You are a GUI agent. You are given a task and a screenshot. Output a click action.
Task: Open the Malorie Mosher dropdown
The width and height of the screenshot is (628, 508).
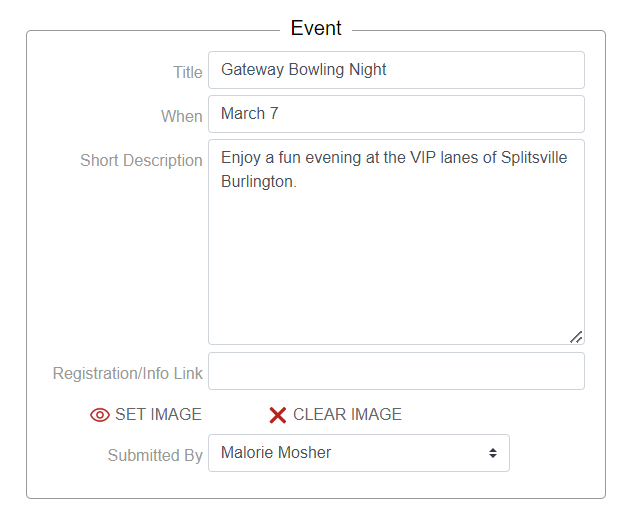click(358, 453)
